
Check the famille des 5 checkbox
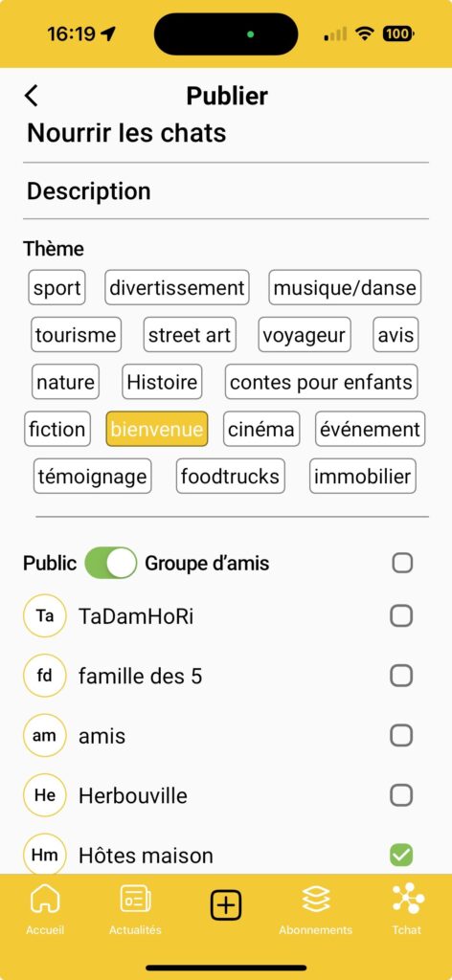(401, 676)
